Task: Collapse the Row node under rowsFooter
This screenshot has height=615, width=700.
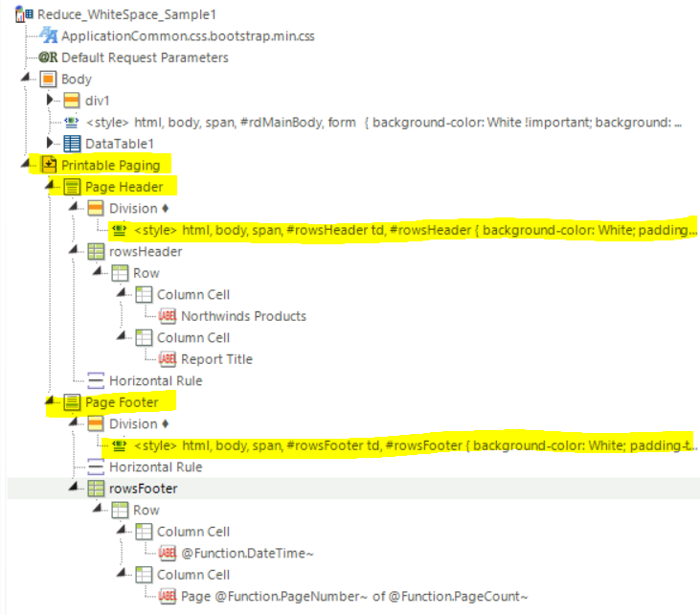Action: tap(98, 509)
